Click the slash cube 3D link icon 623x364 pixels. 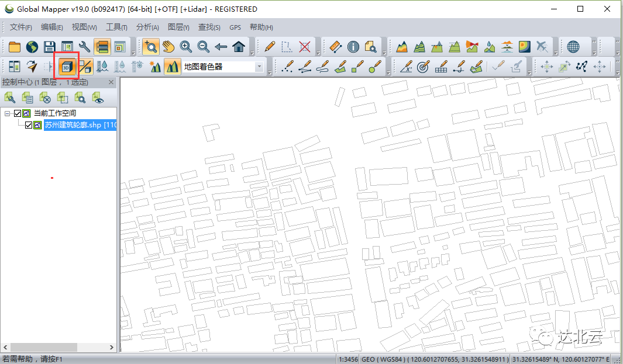[x=85, y=66]
